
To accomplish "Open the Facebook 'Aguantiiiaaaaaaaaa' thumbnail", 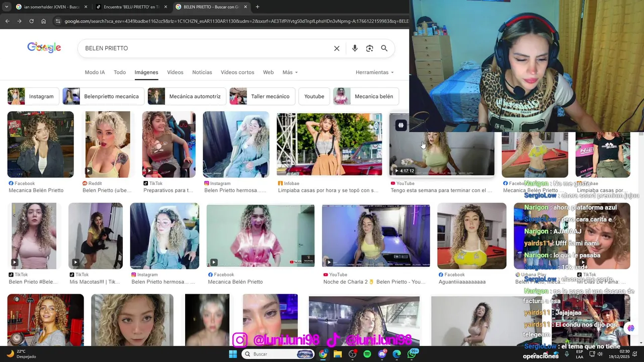I will pos(472,236).
